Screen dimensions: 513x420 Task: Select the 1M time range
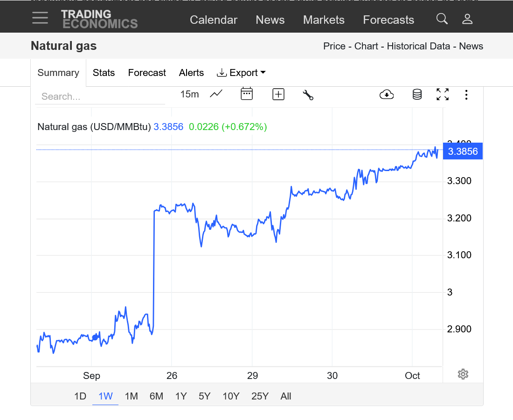pos(131,396)
